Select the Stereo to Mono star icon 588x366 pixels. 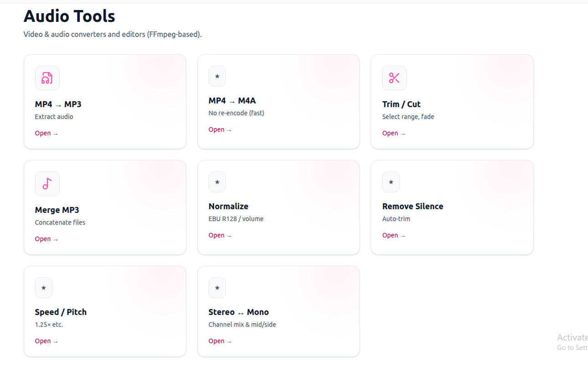217,288
